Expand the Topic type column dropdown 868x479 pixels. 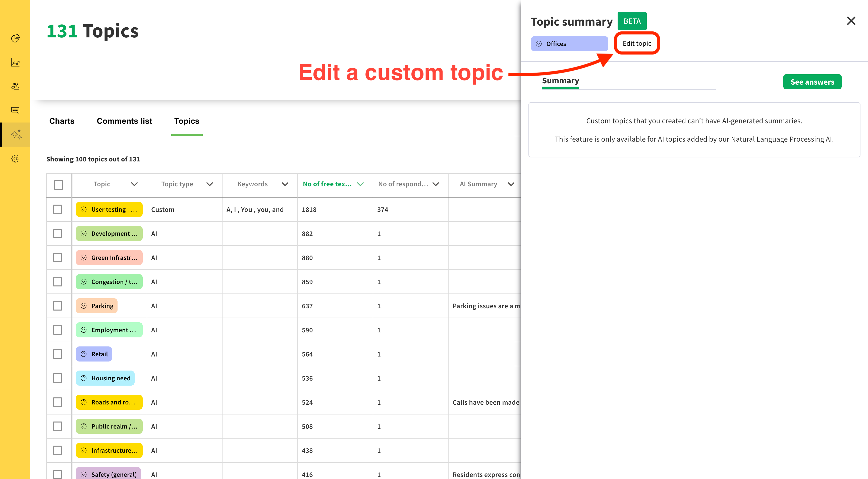pos(209,184)
